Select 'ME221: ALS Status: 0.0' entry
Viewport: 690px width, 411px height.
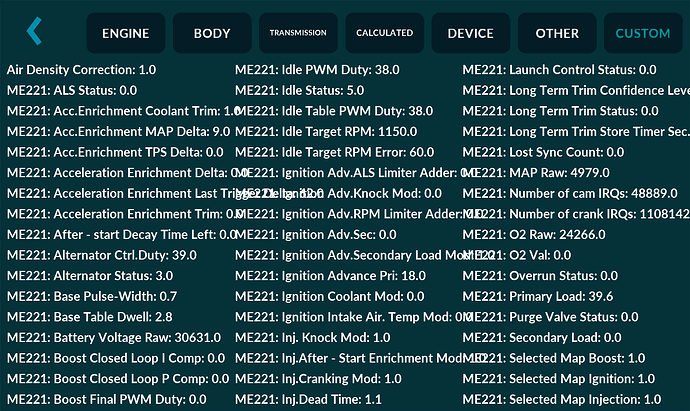pyautogui.click(x=72, y=90)
